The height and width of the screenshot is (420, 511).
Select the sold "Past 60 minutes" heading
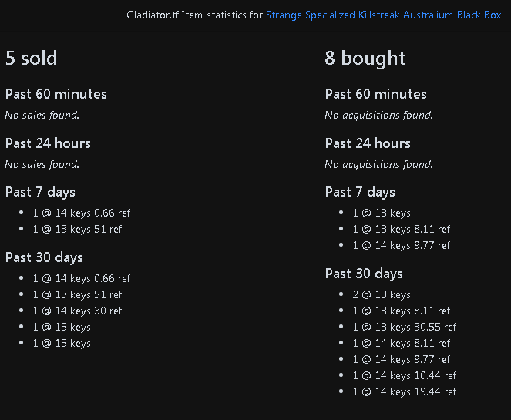click(56, 94)
